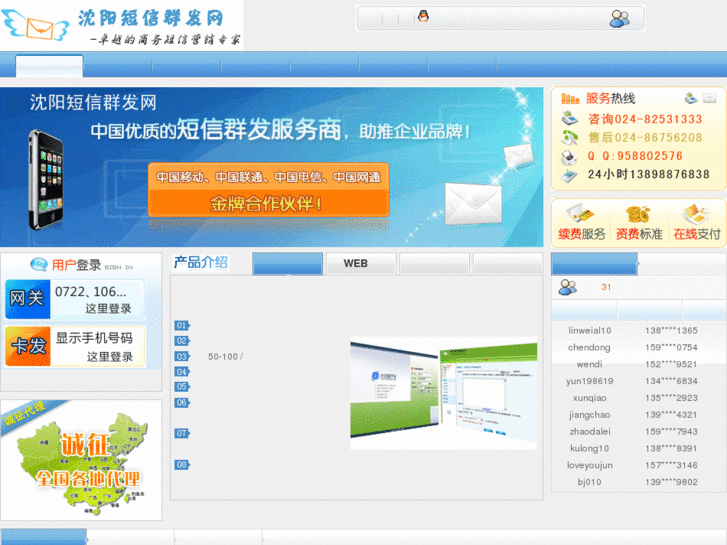Image resolution: width=727 pixels, height=545 pixels.
Task: Click the 沈阳短信群发网 logo title
Action: 151,18
